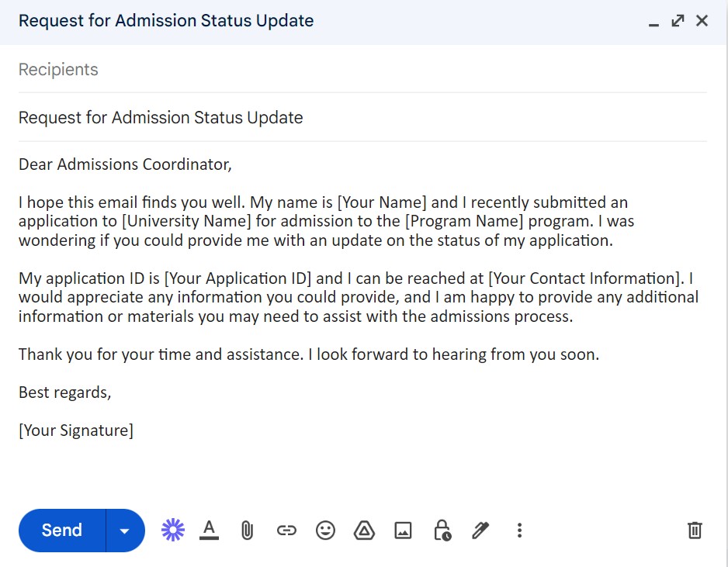Expand the send options dropdown arrow
728x567 pixels.
pos(125,531)
